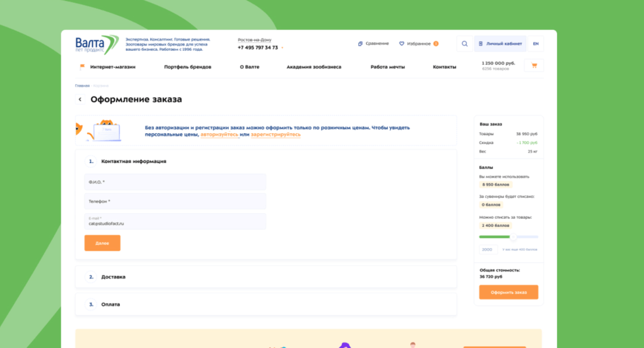Screen dimensions: 644x348
Task: Switch language with the EN button
Action: [x=536, y=44]
